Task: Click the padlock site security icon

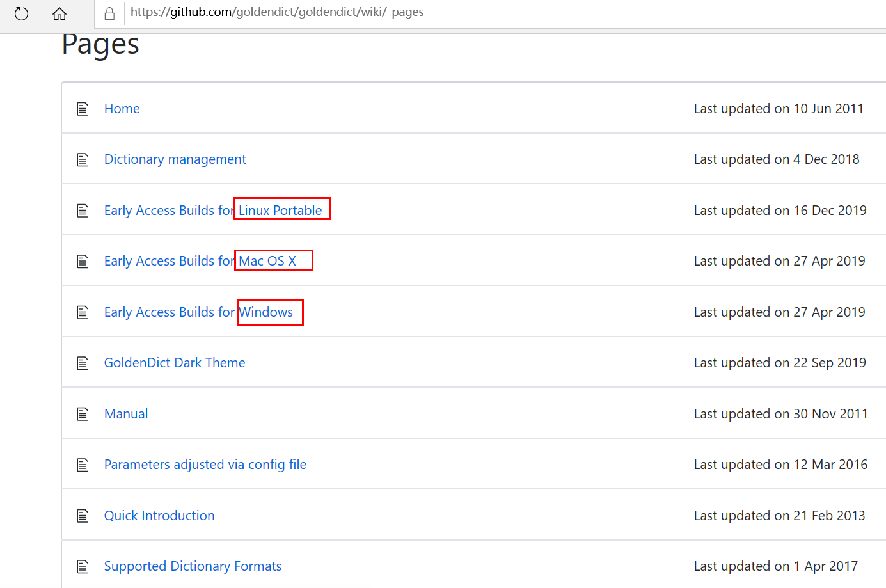Action: (x=109, y=13)
